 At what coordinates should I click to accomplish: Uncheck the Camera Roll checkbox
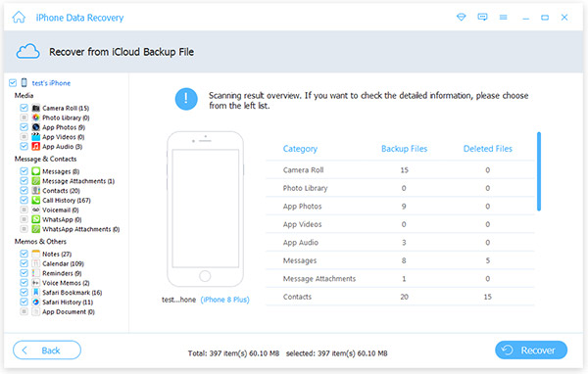click(x=24, y=108)
